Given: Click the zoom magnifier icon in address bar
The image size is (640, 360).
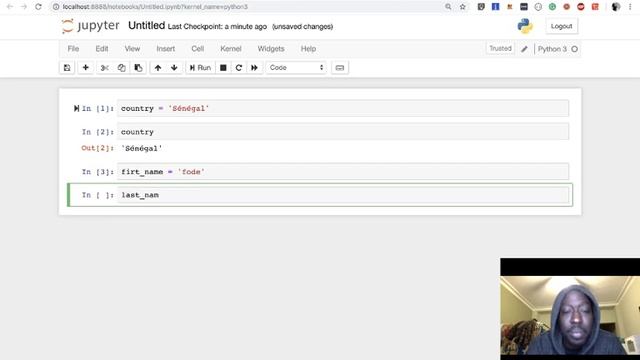Looking at the screenshot, I should click(448, 7).
